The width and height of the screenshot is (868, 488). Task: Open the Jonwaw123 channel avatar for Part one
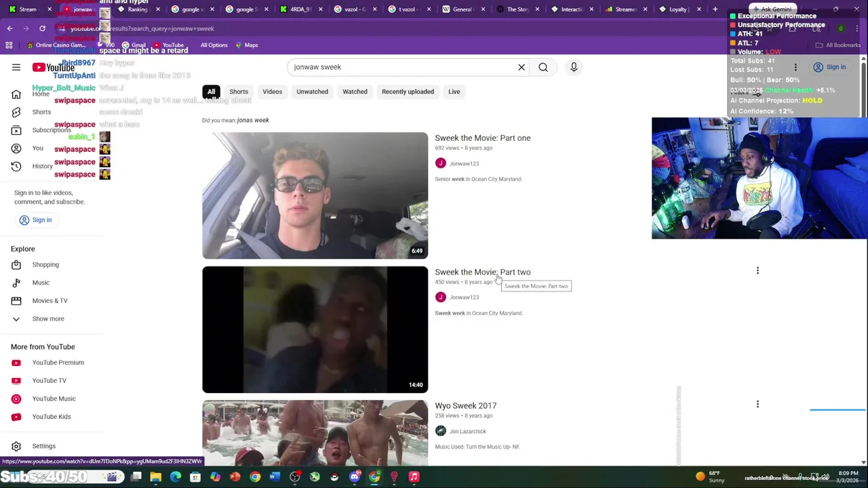pos(441,163)
